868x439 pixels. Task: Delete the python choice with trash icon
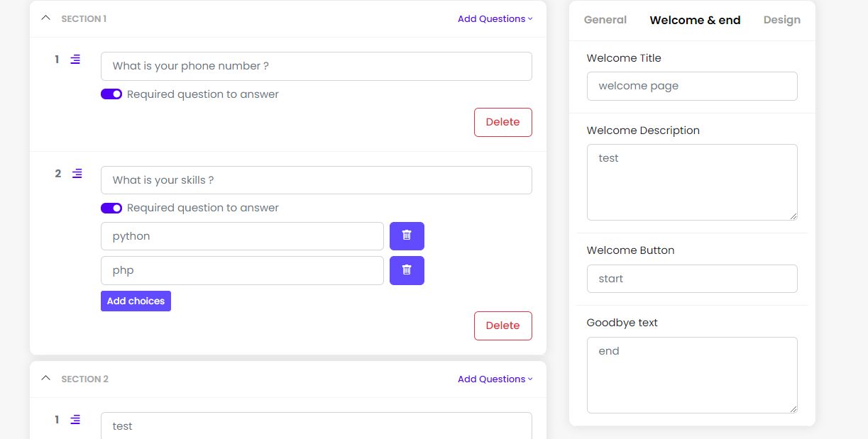point(407,236)
